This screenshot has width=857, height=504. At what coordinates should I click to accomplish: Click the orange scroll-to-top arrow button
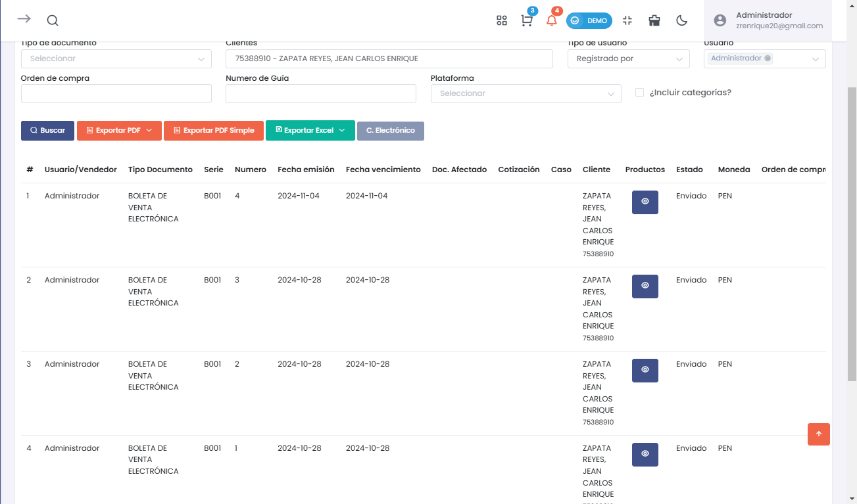[819, 434]
